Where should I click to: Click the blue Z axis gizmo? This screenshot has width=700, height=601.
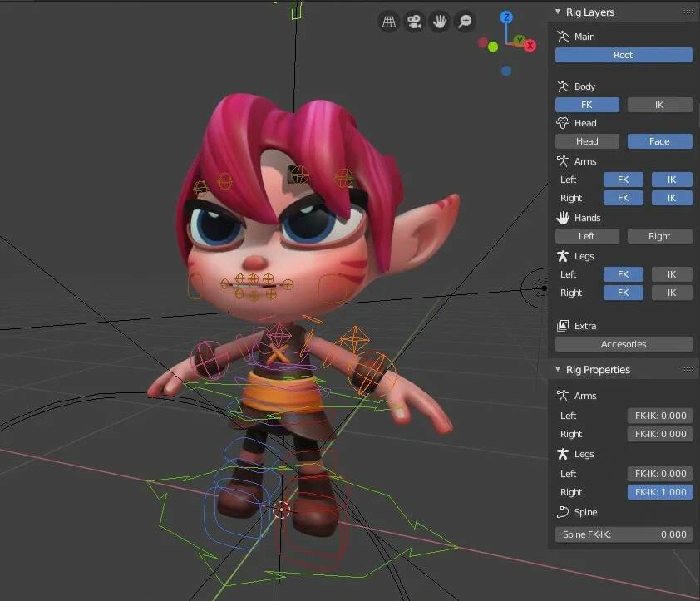point(507,17)
